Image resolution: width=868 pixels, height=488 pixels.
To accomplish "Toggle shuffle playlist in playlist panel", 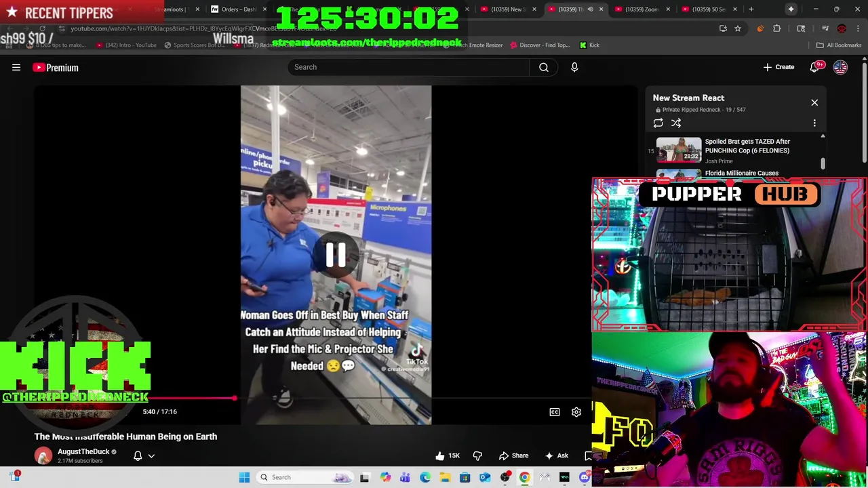I will point(676,123).
